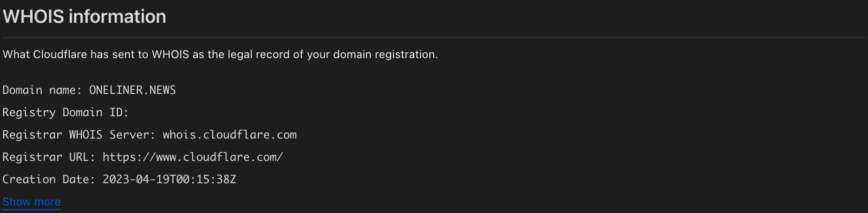Click the Show more link

(x=32, y=202)
